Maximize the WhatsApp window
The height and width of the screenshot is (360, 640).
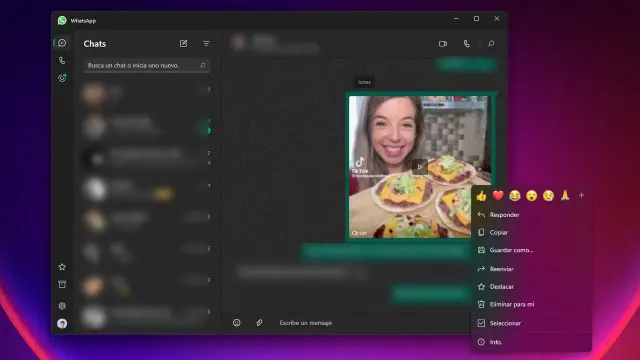(x=476, y=18)
